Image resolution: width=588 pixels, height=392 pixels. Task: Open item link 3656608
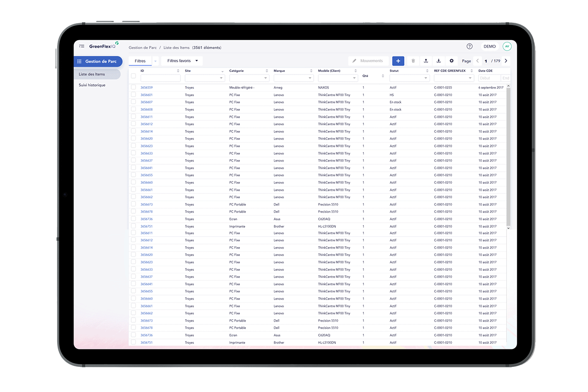[x=147, y=109]
